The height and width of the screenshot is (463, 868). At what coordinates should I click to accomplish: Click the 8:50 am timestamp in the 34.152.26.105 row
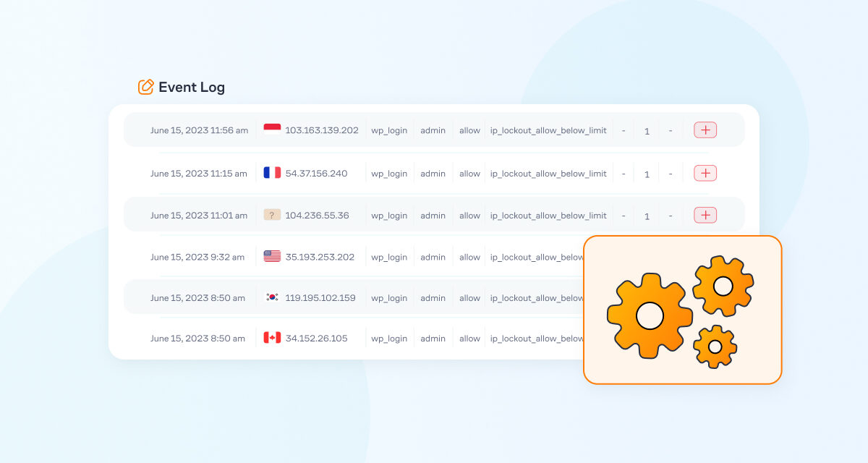197,339
